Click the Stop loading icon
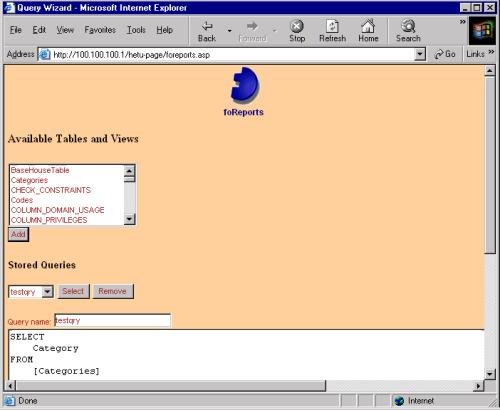500x410 pixels. tap(297, 26)
